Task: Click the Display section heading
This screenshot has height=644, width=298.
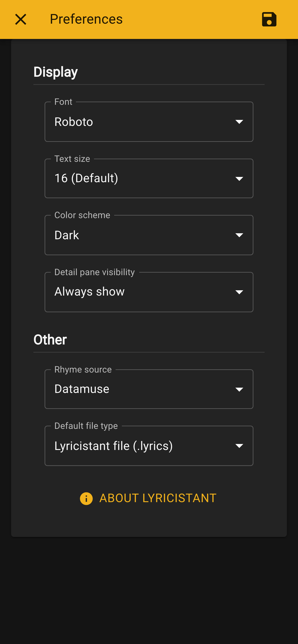Action: click(x=55, y=72)
